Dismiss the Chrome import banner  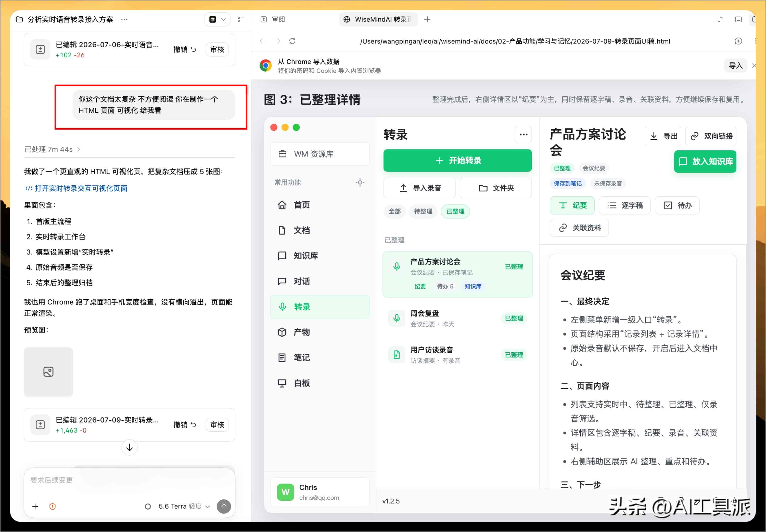(x=754, y=66)
